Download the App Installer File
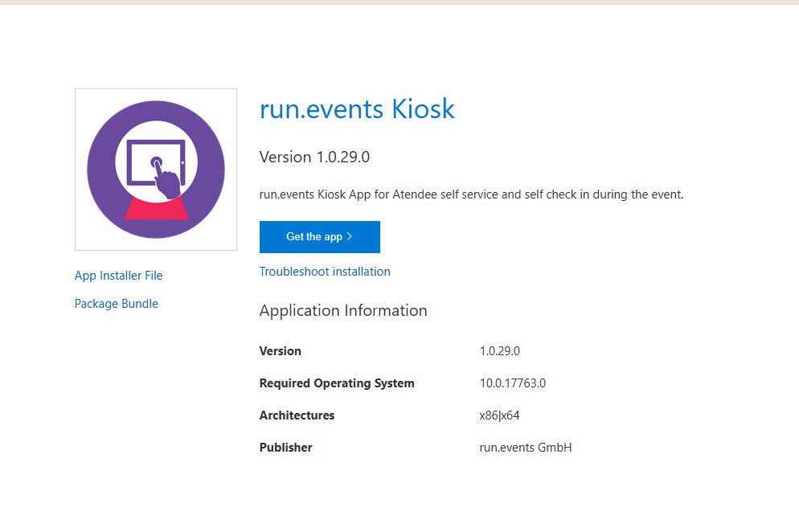The height and width of the screenshot is (532, 799). (119, 276)
